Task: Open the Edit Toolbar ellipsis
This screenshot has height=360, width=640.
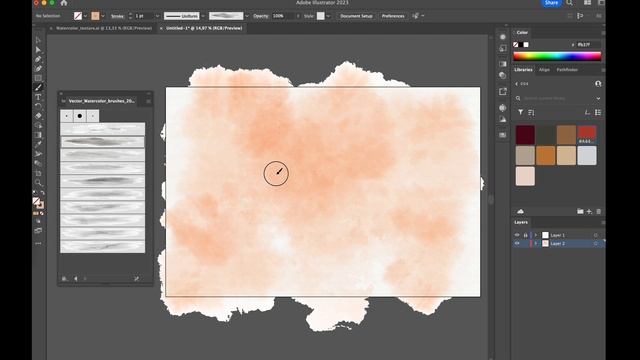Action: pyautogui.click(x=38, y=243)
